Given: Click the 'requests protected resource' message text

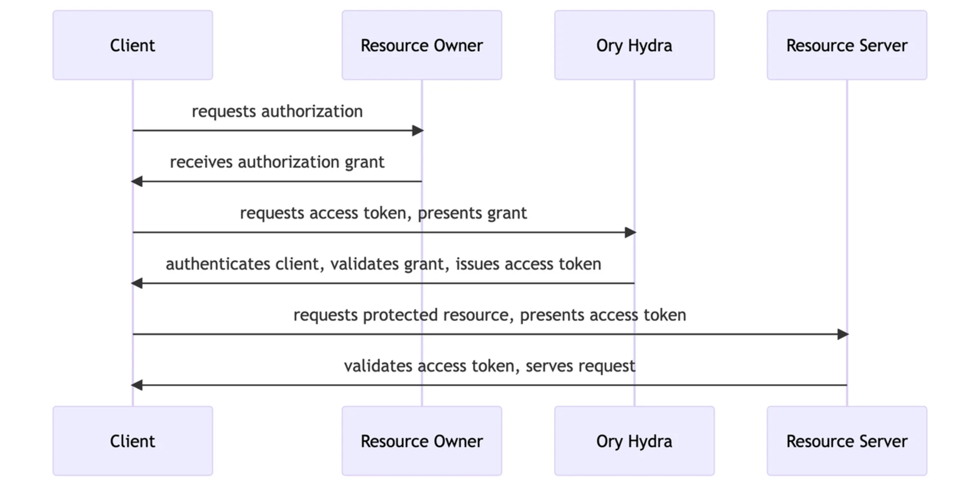Looking at the screenshot, I should click(489, 315).
